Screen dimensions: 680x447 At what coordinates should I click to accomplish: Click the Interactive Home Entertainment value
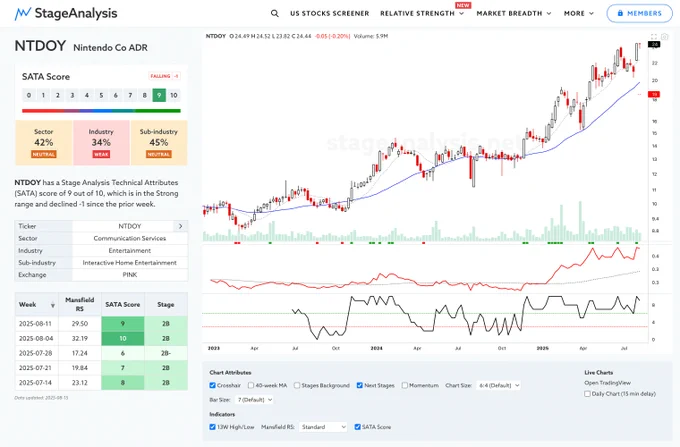tap(130, 262)
